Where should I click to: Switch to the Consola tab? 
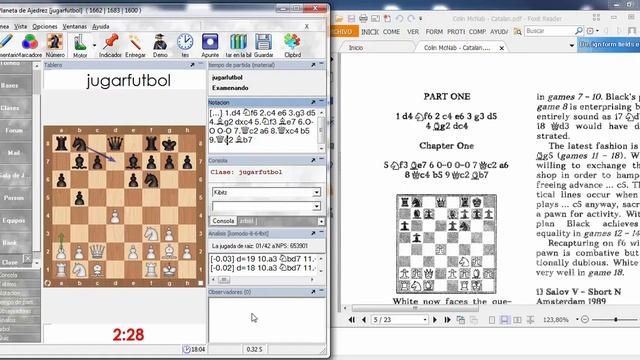click(223, 221)
